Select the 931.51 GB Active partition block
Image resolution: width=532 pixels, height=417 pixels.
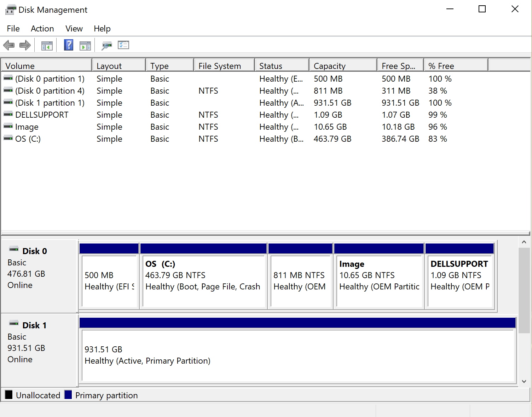(297, 350)
